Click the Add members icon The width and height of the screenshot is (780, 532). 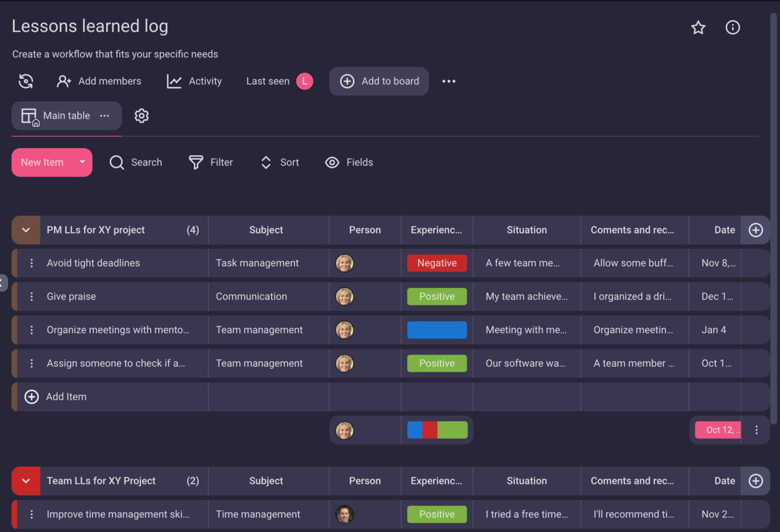pos(63,81)
